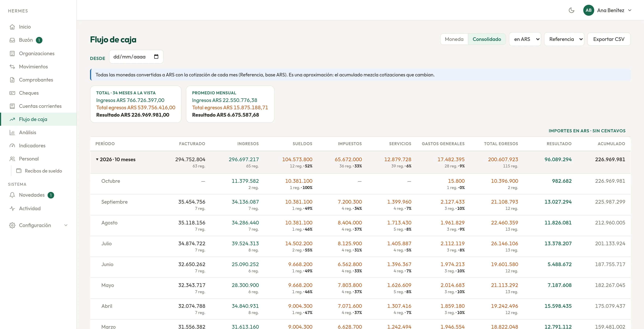Click the Exportar CSV button
This screenshot has width=644, height=329.
coord(609,39)
